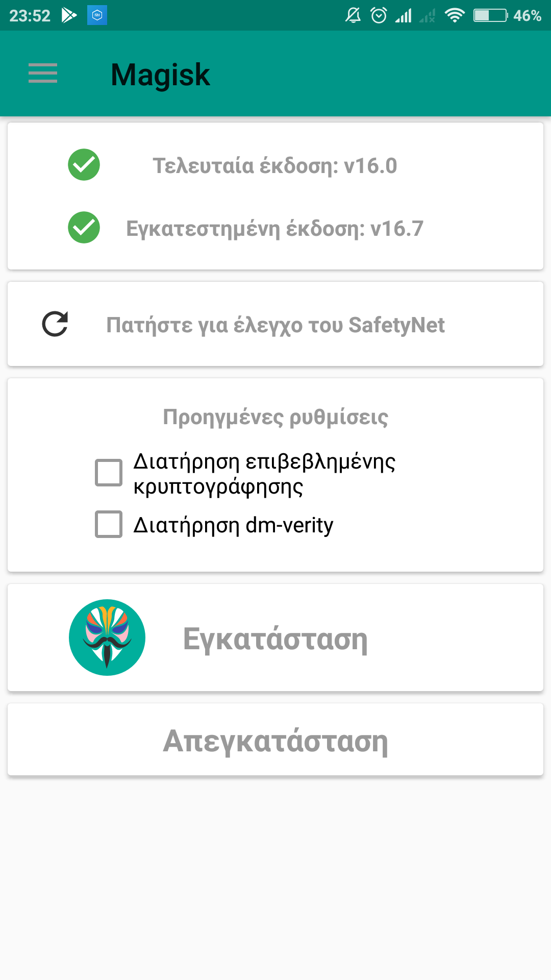Tap the SafetyNet refresh icon
Viewport: 551px width, 980px height.
pyautogui.click(x=55, y=324)
